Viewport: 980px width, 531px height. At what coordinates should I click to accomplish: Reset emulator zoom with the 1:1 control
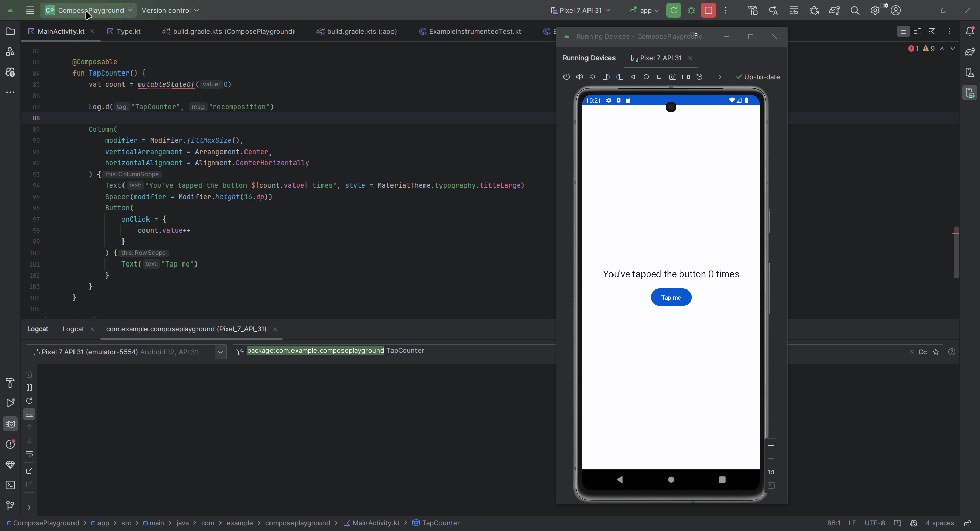point(771,472)
